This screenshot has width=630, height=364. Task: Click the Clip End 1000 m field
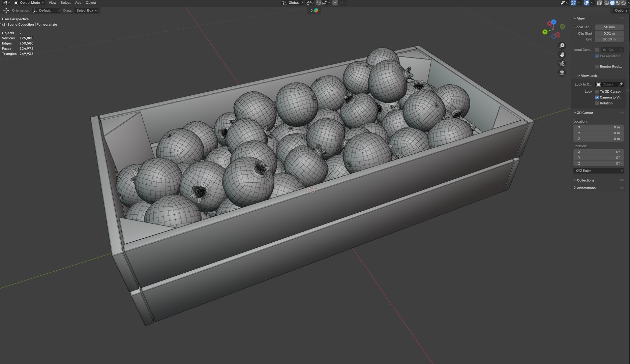609,39
